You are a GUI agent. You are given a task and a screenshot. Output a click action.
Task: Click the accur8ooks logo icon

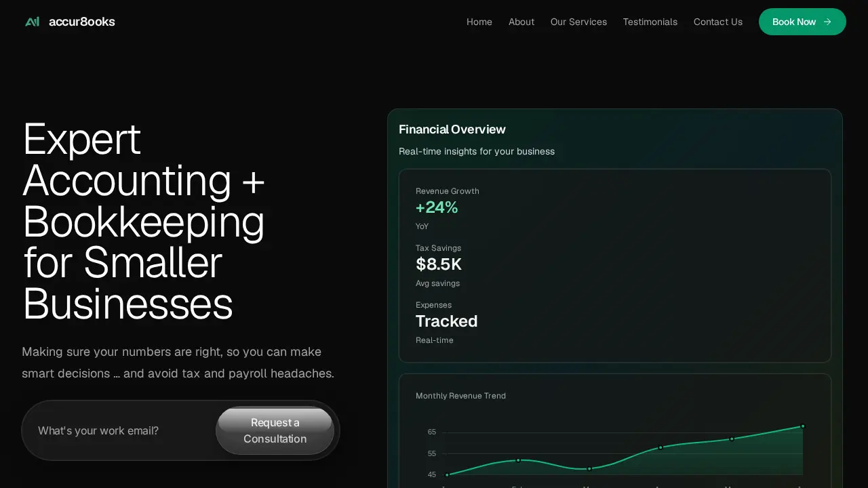pyautogui.click(x=32, y=22)
